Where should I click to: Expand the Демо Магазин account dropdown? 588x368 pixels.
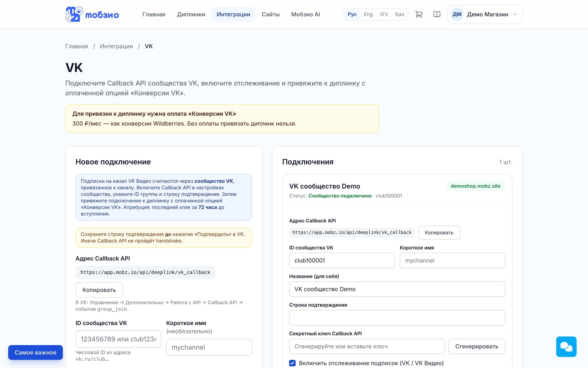[485, 14]
